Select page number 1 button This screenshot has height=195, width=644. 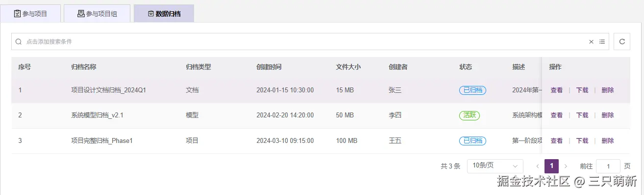pos(551,166)
